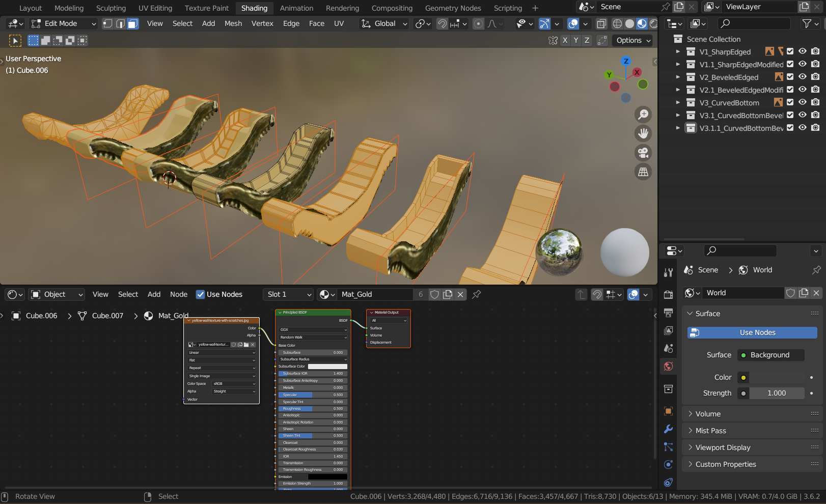Open the World properties tab

669,366
